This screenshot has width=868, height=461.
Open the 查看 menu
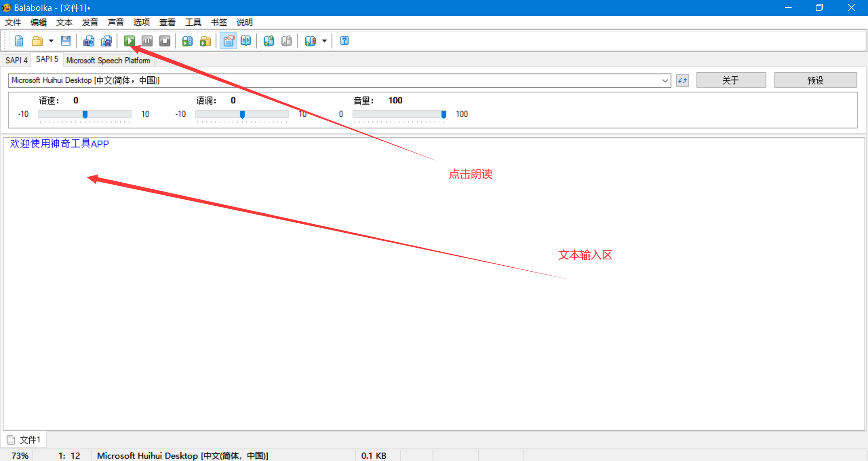point(168,23)
